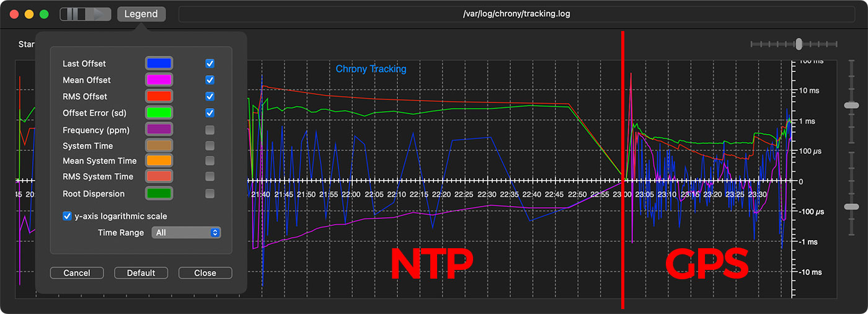Uncheck the RMS Offset checkbox
This screenshot has width=868, height=314.
point(210,96)
